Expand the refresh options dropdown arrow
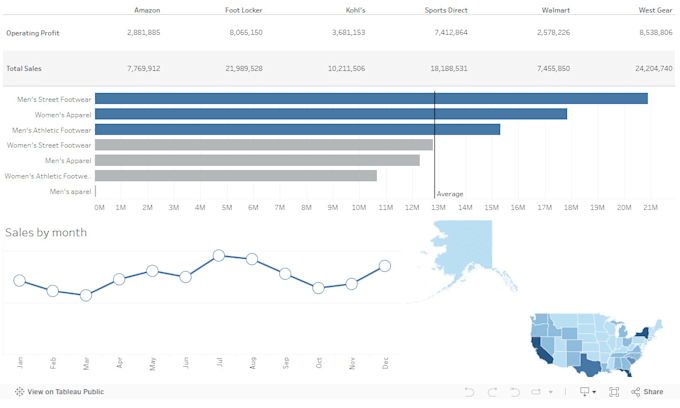Image resolution: width=680 pixels, height=408 pixels. coord(551,392)
